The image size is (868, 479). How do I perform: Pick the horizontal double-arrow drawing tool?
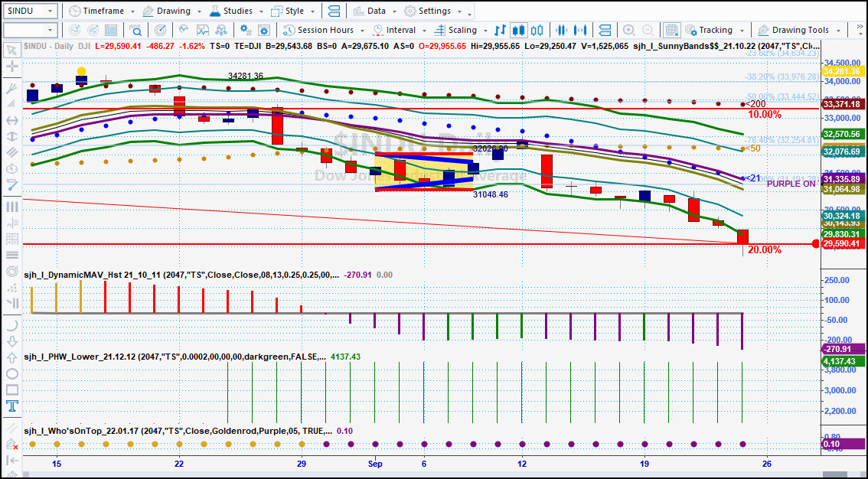[11, 120]
